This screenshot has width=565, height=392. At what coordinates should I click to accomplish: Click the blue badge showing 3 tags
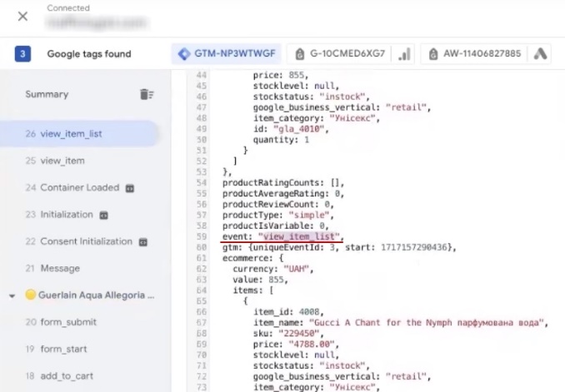(x=23, y=54)
